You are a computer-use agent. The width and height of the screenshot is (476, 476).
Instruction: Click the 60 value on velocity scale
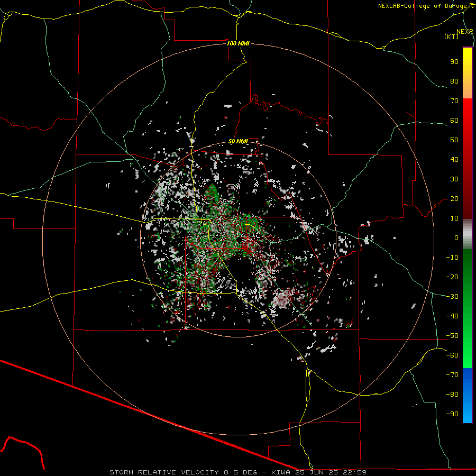pos(454,121)
